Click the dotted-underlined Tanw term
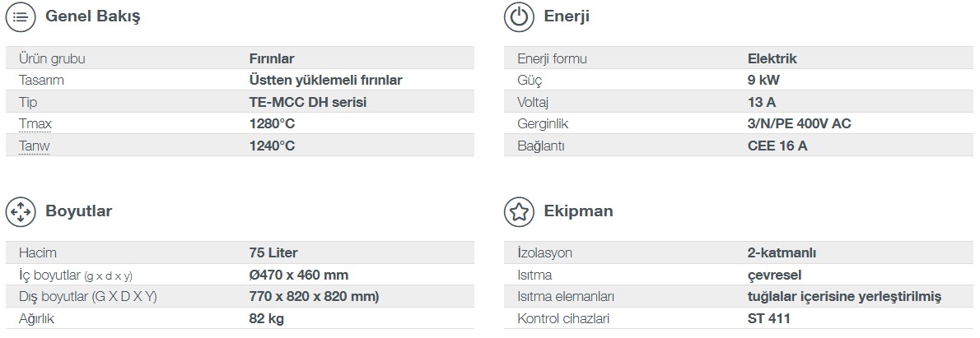The width and height of the screenshot is (980, 338). [x=35, y=146]
